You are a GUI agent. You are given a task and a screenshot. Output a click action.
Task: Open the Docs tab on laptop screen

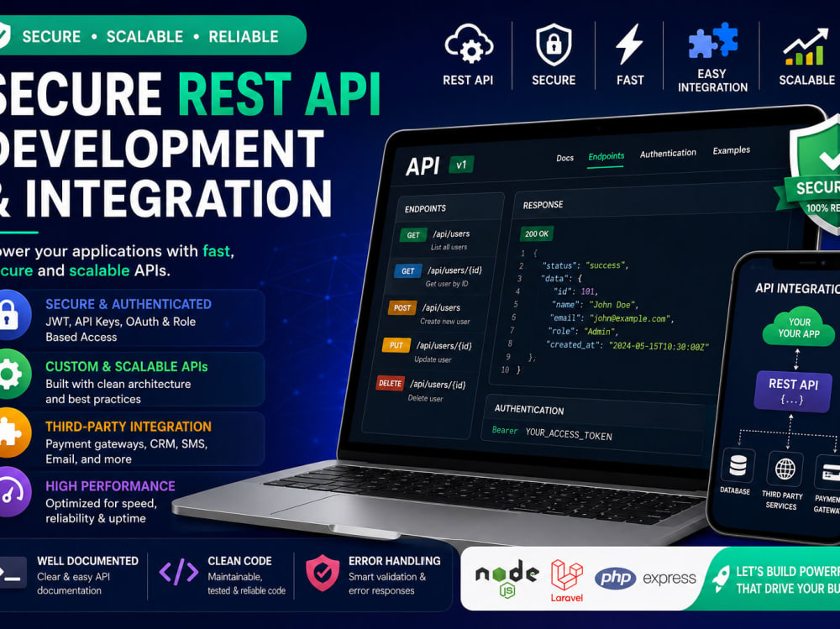[x=564, y=158]
